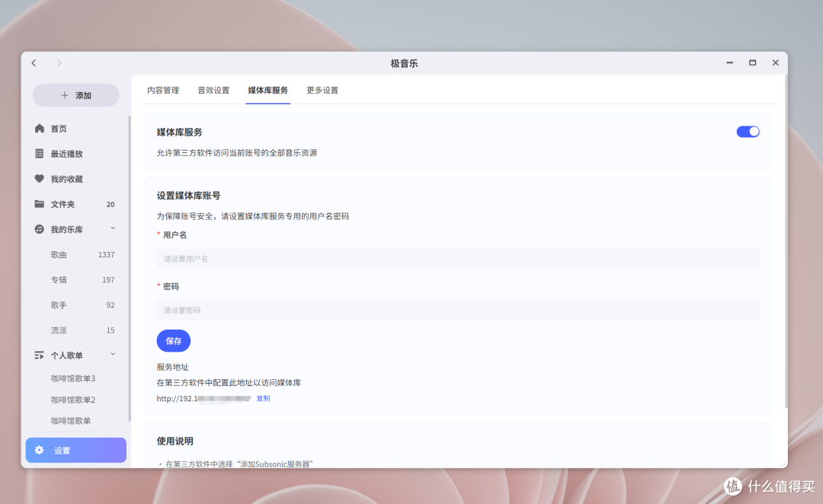This screenshot has height=504, width=823.
Task: Open the 咖啡馆歌单2 playlist
Action: pos(73,400)
